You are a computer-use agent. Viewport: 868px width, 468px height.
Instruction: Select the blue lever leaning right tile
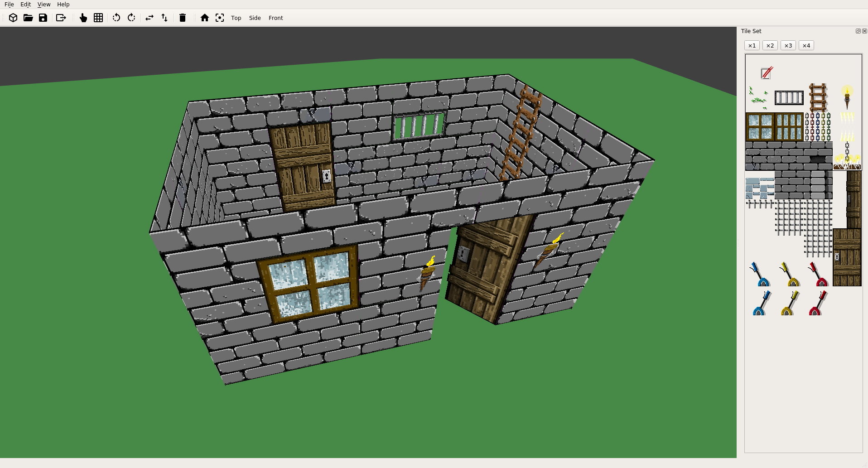click(761, 303)
